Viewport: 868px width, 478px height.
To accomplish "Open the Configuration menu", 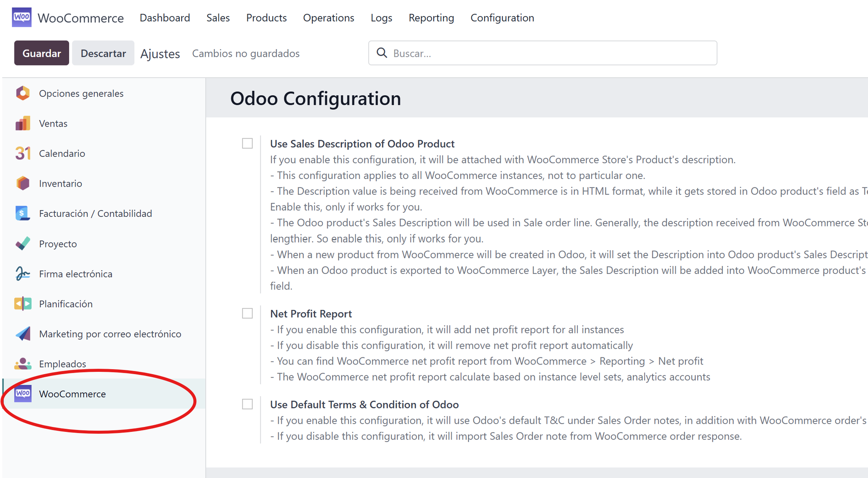I will (x=502, y=18).
